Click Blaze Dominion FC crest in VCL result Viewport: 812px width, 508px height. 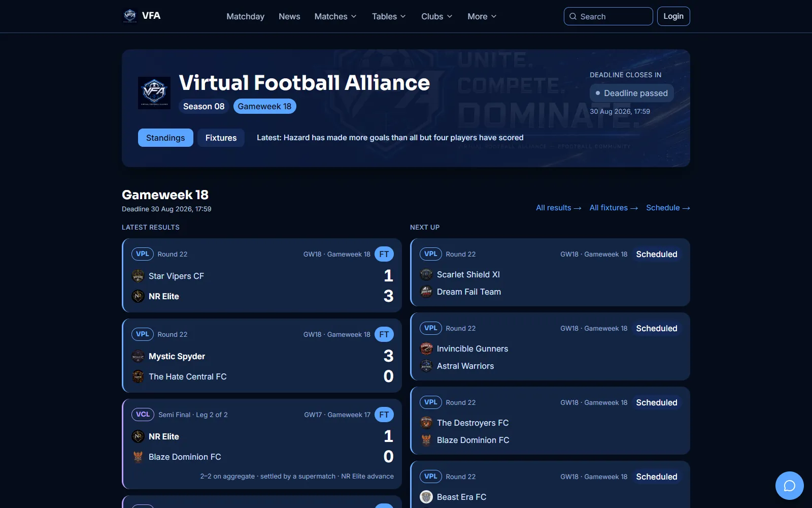pyautogui.click(x=138, y=457)
